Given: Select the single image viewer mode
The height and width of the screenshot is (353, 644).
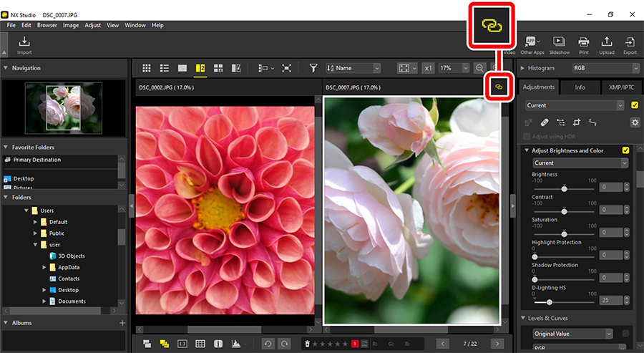Looking at the screenshot, I should 182,68.
